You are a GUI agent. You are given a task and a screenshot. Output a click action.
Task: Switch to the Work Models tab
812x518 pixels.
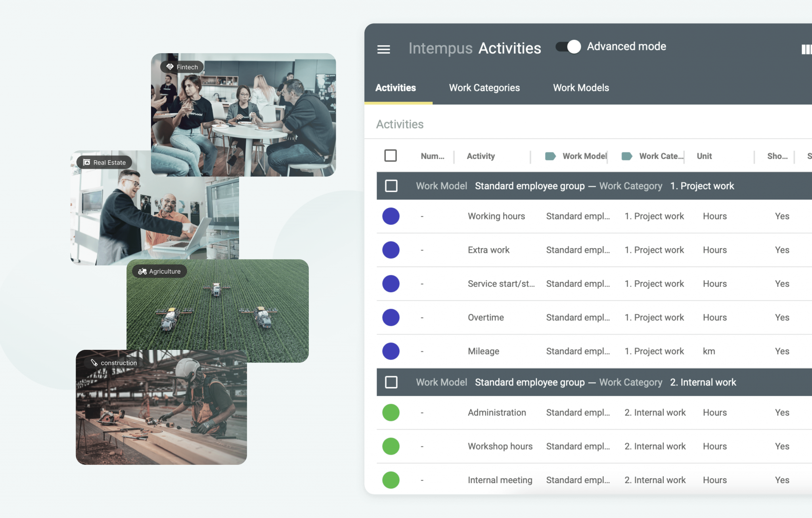point(581,88)
